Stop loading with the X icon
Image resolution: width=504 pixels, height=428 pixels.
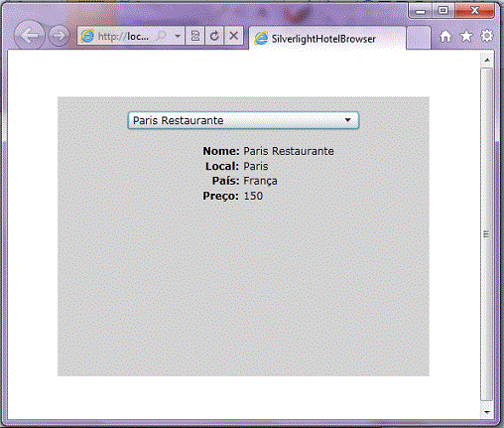tap(233, 36)
